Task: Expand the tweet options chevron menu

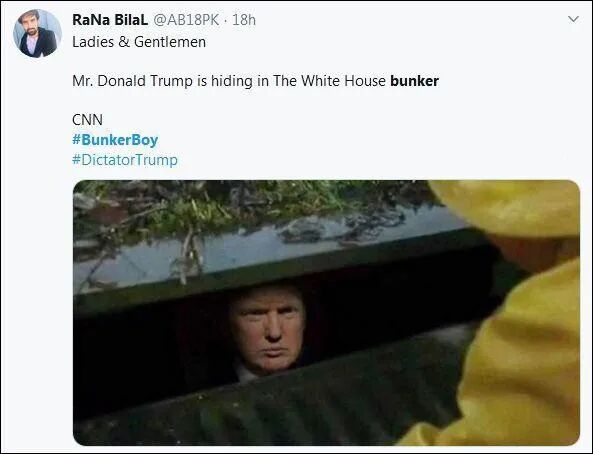Action: [573, 19]
